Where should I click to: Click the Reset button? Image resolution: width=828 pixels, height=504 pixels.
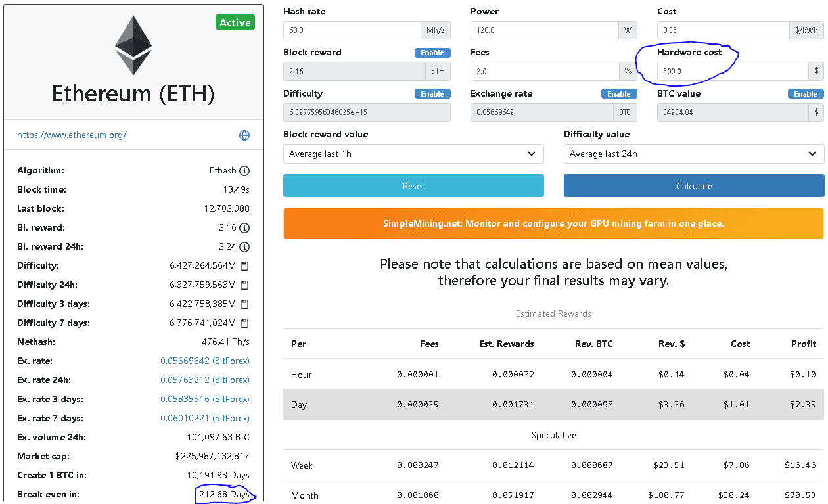413,186
